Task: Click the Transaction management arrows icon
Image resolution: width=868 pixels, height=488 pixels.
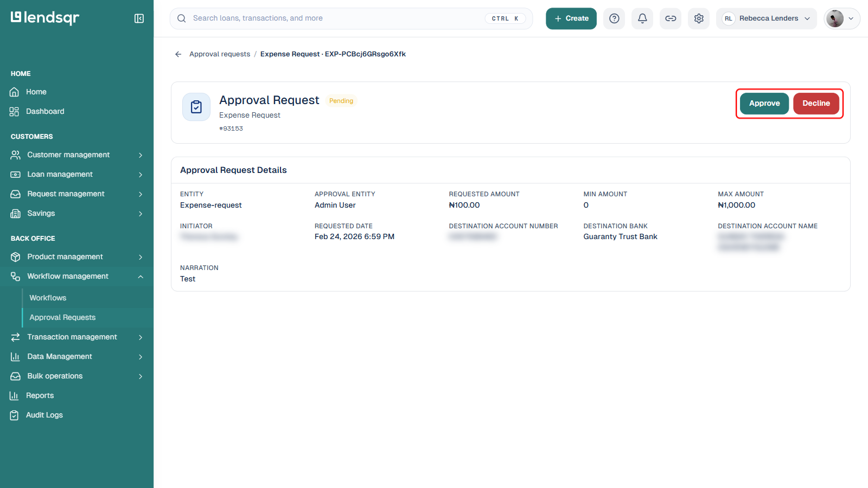Action: (x=15, y=337)
